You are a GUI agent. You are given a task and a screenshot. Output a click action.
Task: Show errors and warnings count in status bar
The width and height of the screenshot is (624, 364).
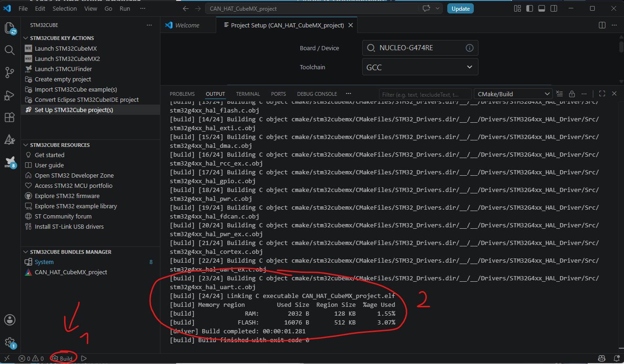[31, 358]
